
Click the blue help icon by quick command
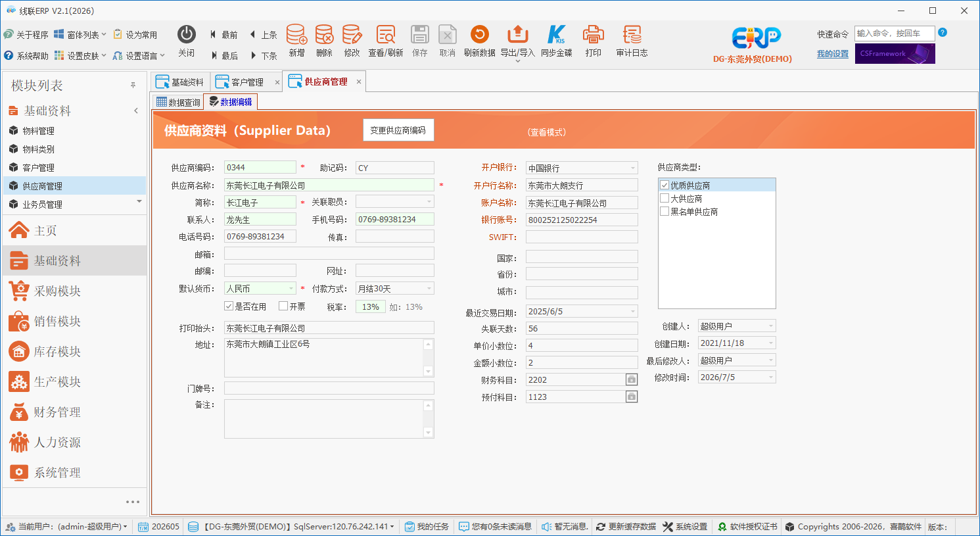943,32
